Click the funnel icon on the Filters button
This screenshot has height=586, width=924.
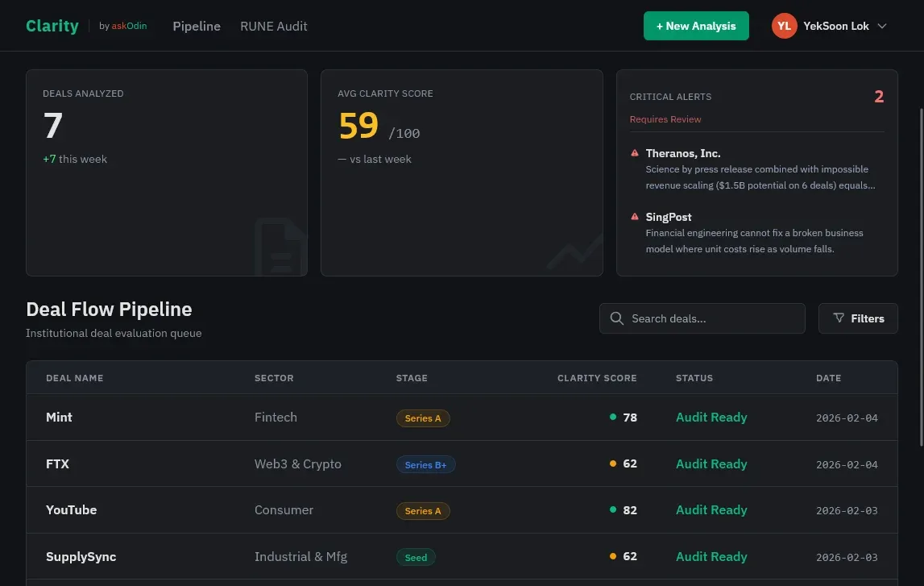tap(839, 318)
